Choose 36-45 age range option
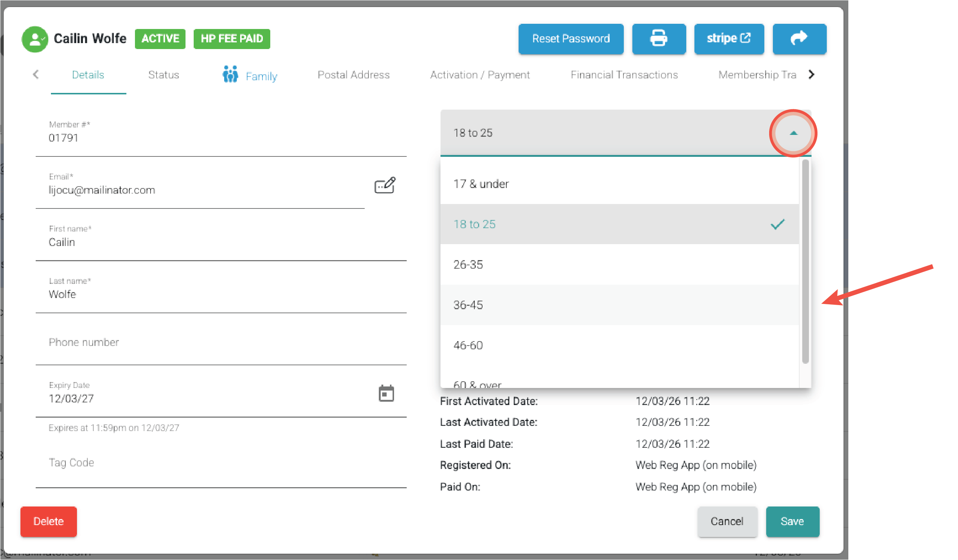This screenshot has width=958, height=560. (x=619, y=305)
